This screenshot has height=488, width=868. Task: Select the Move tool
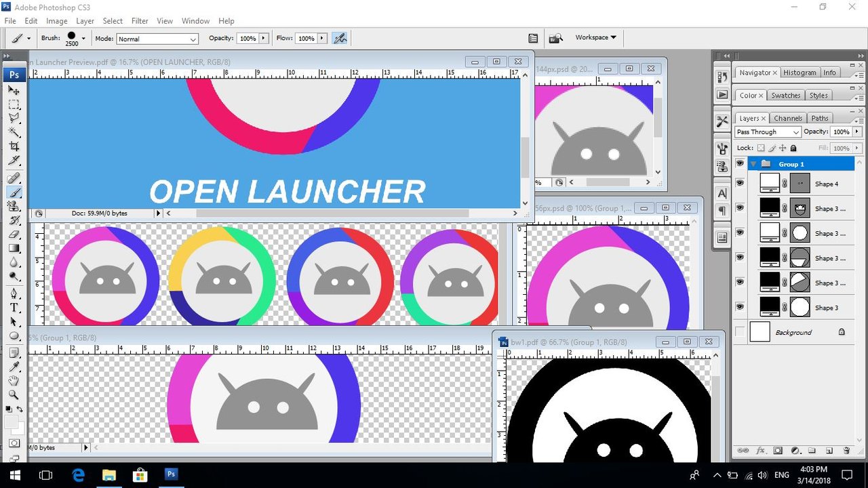14,90
